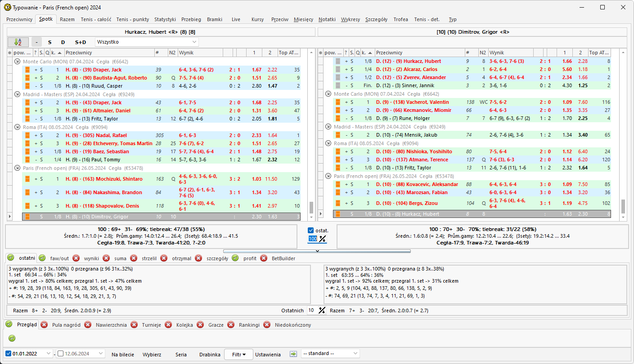
Task: Uncheck the 01.01.2022 start date checkbox
Action: pos(9,354)
